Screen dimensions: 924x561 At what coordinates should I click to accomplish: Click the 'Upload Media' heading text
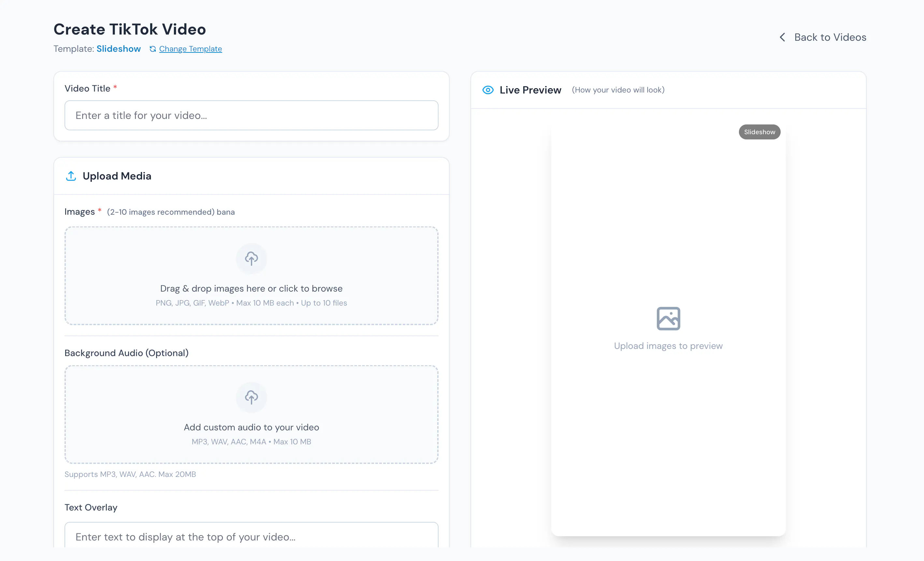(117, 176)
